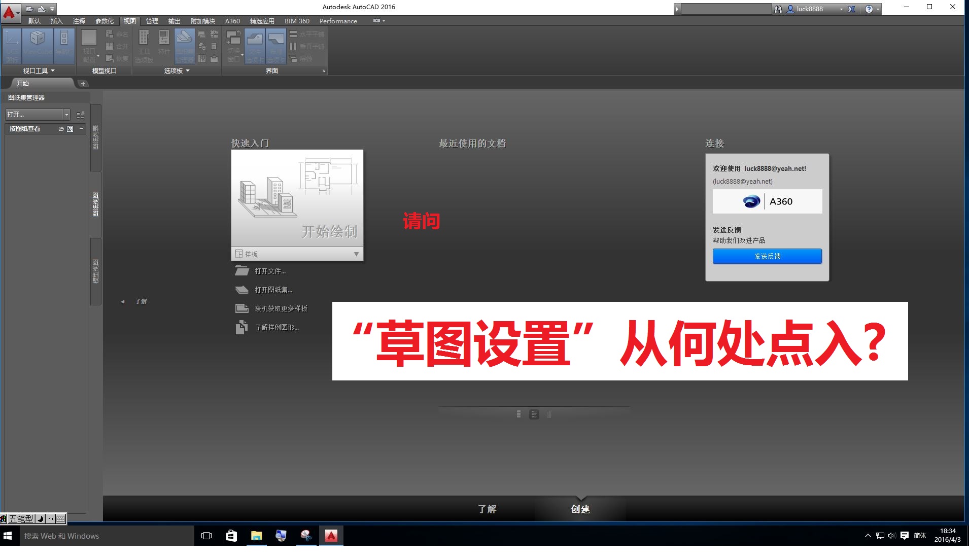The height and width of the screenshot is (560, 969).
Task: Select the 模型视图 vertical tab
Action: [95, 271]
